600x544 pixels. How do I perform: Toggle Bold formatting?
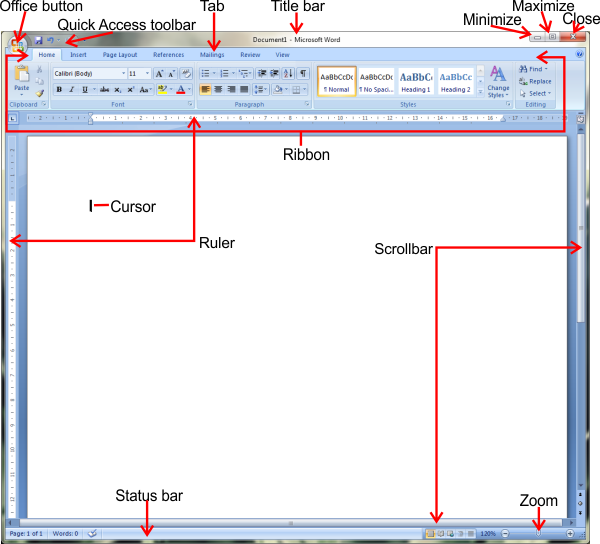59,90
